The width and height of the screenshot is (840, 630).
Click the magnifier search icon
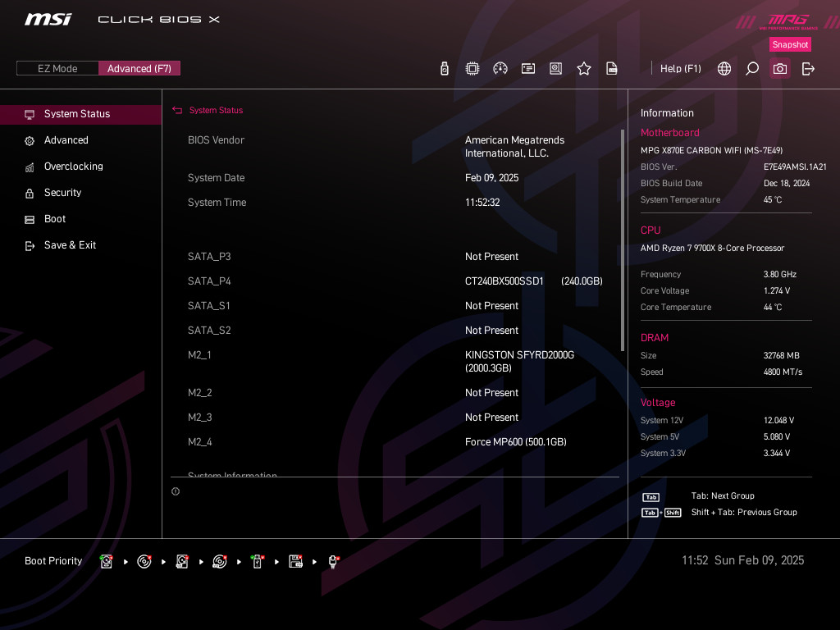752,69
